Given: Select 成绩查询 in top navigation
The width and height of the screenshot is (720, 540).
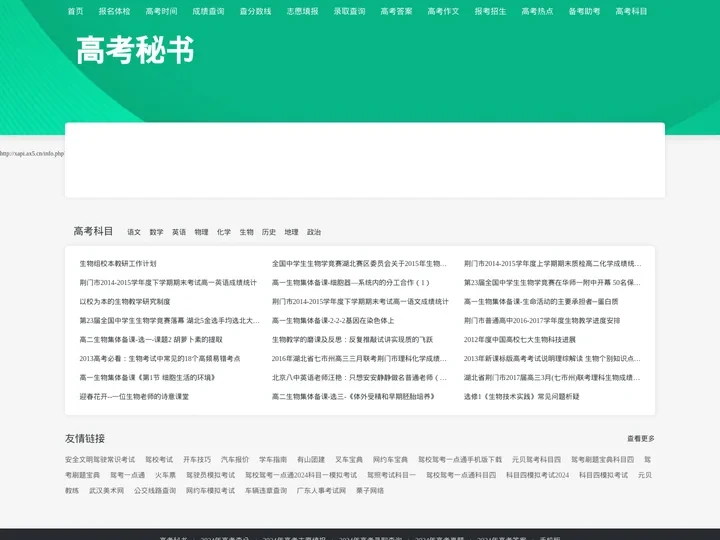Looking at the screenshot, I should tap(208, 11).
